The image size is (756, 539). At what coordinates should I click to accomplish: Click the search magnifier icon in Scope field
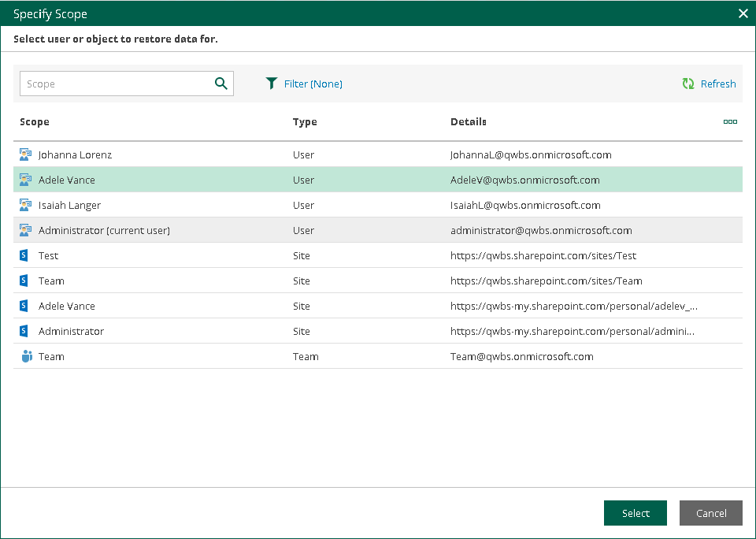pyautogui.click(x=221, y=84)
